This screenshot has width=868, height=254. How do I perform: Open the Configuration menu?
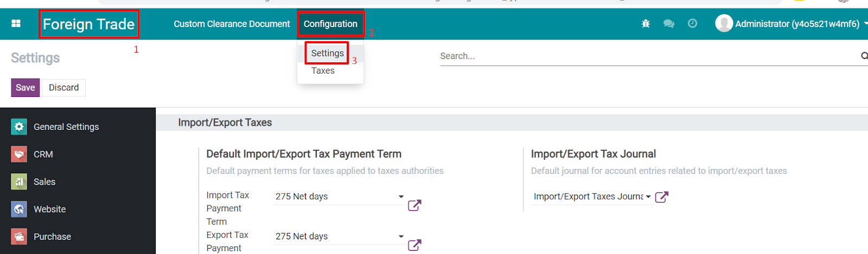[330, 24]
